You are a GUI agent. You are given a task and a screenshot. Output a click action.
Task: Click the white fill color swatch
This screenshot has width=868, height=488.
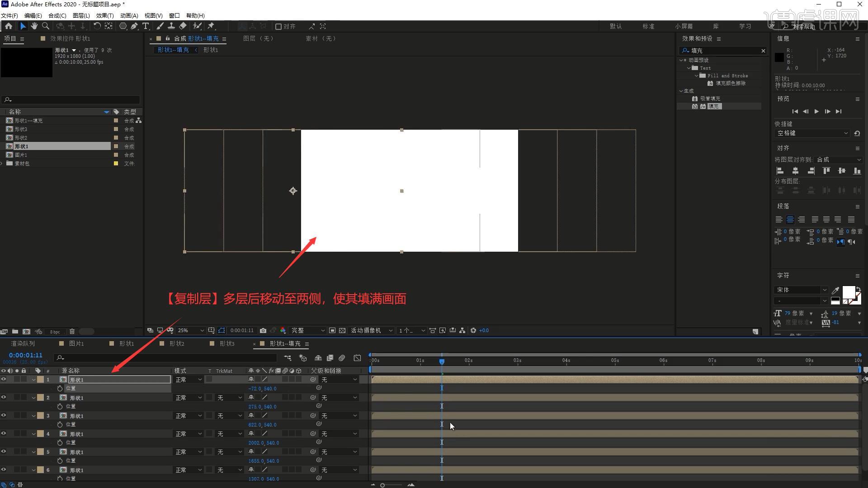pyautogui.click(x=848, y=292)
